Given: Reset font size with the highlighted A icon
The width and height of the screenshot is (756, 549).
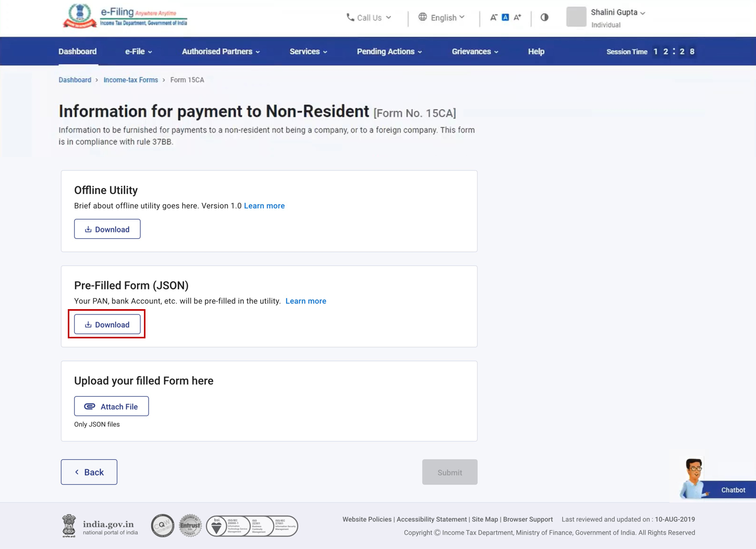Looking at the screenshot, I should pyautogui.click(x=505, y=18).
